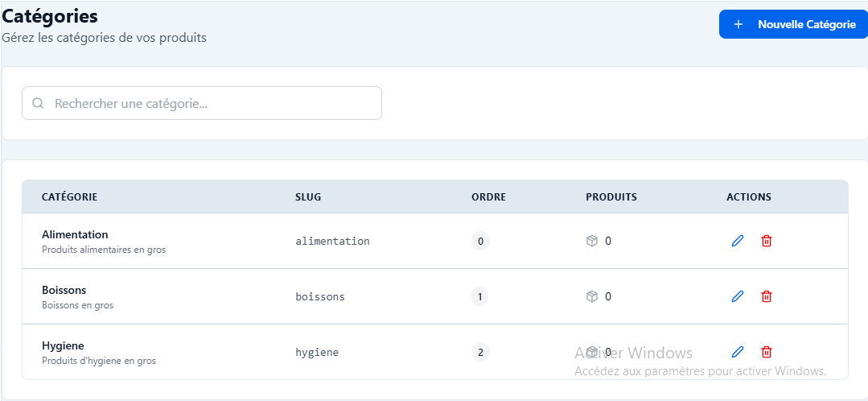Click the hygiene slug value
Viewport: 868px width, 401px height.
coord(317,352)
